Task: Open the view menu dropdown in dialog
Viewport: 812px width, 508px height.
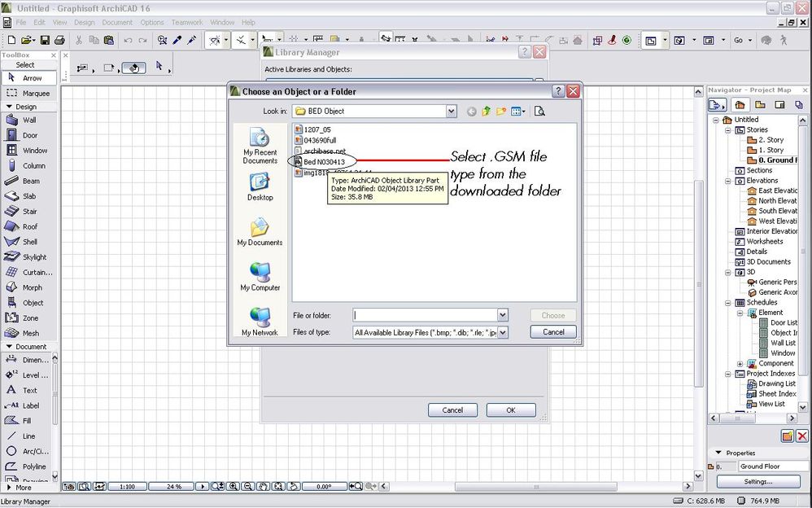Action: 518,111
